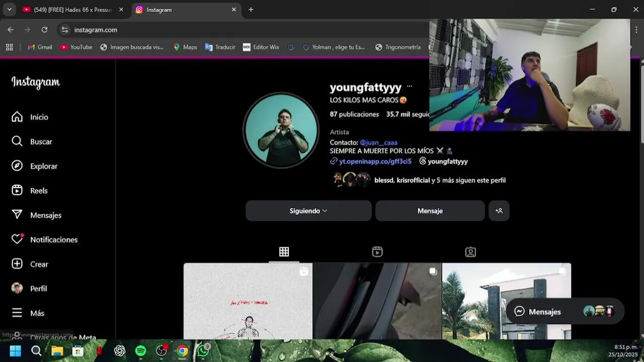Screen dimensions: 644x362
Task: Open Microsoft Store from the taskbar
Action: click(77, 351)
